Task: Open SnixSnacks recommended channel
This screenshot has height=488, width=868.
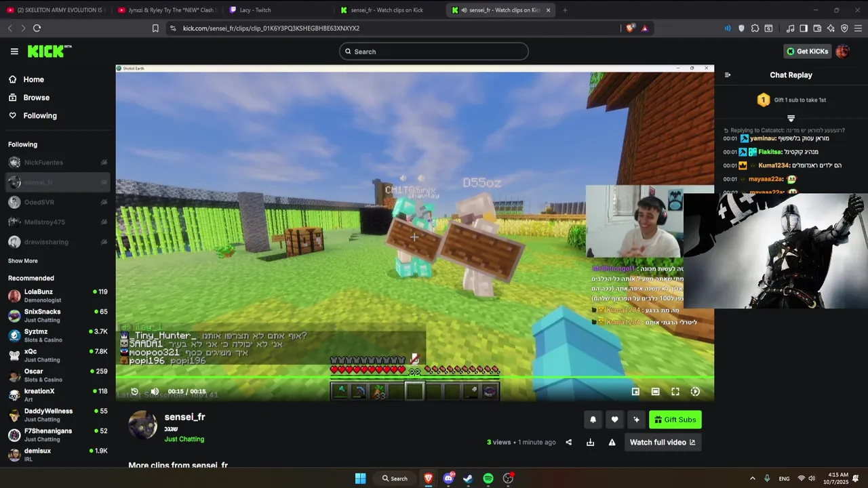Action: 58,316
